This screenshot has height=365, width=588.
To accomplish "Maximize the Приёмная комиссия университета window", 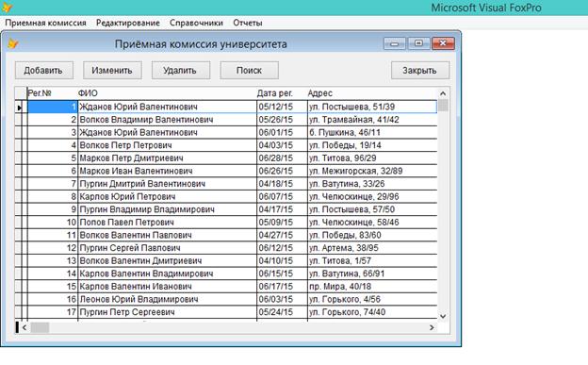I will [x=418, y=43].
